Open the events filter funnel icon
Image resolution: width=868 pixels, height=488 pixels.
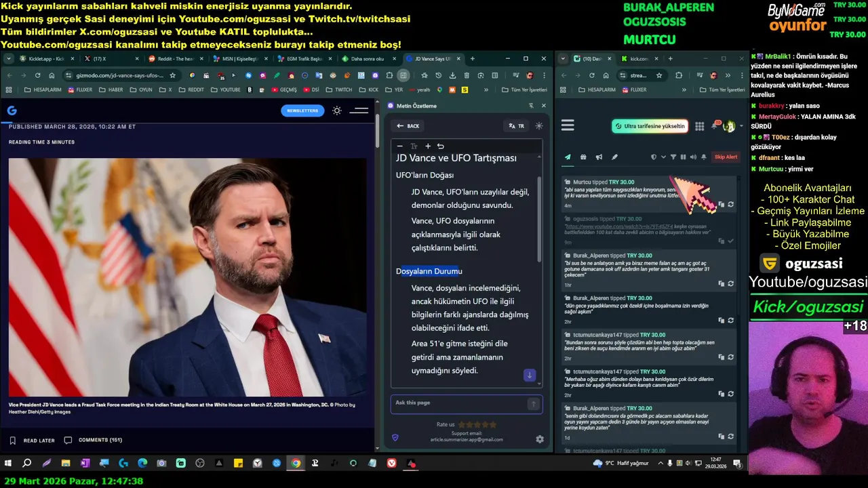click(673, 157)
